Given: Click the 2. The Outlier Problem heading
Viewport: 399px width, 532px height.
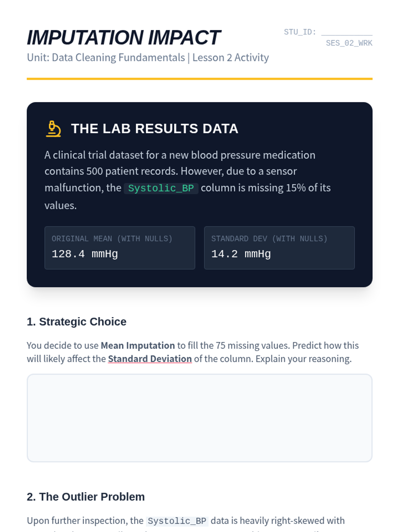Looking at the screenshot, I should (x=86, y=497).
